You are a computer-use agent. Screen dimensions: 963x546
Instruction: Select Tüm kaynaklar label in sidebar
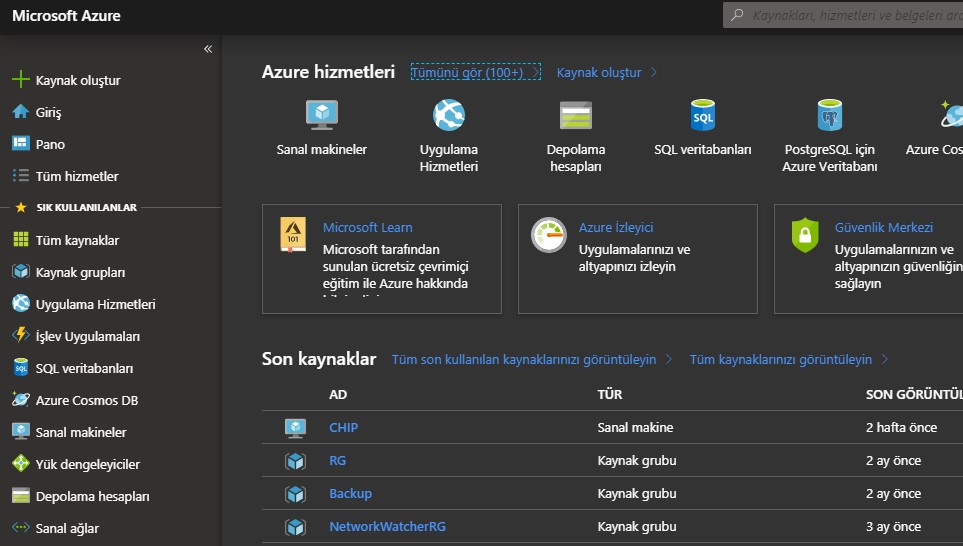pyautogui.click(x=77, y=240)
